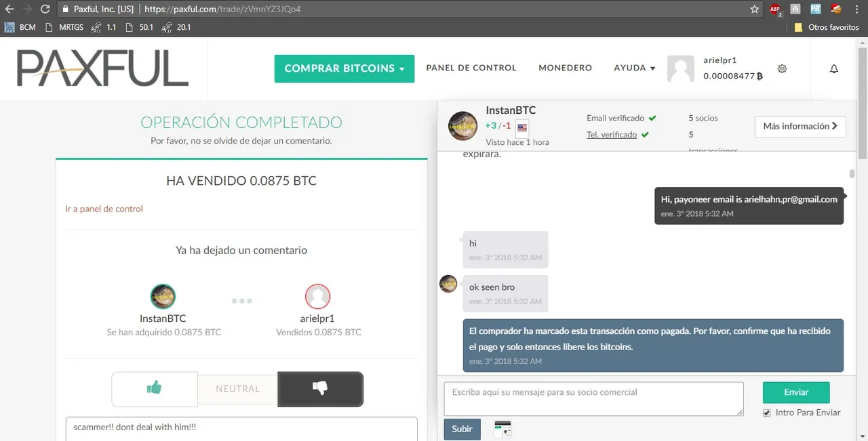Send the message with Enviar button
Image resolution: width=868 pixels, height=441 pixels.
(796, 392)
